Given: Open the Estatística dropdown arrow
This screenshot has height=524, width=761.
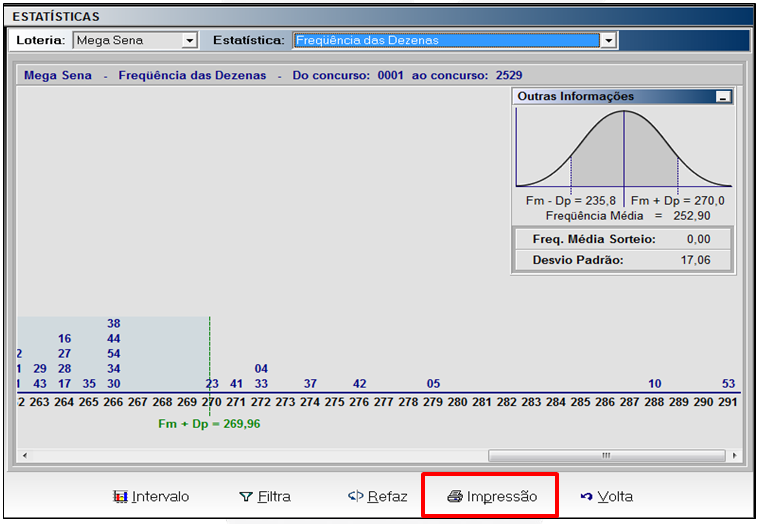Looking at the screenshot, I should (608, 40).
